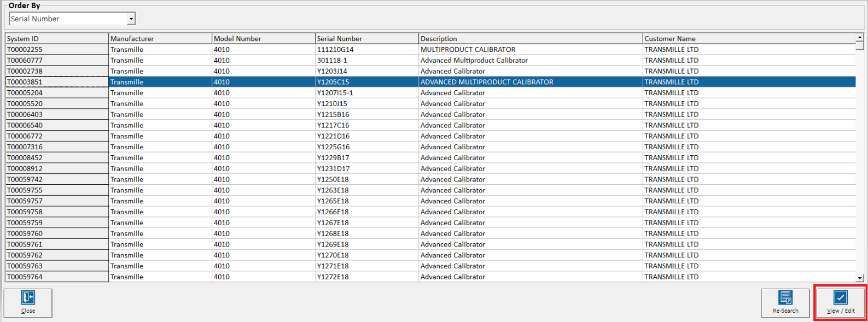This screenshot has width=868, height=322.
Task: Open the Order By dropdown arrow
Action: tap(131, 19)
